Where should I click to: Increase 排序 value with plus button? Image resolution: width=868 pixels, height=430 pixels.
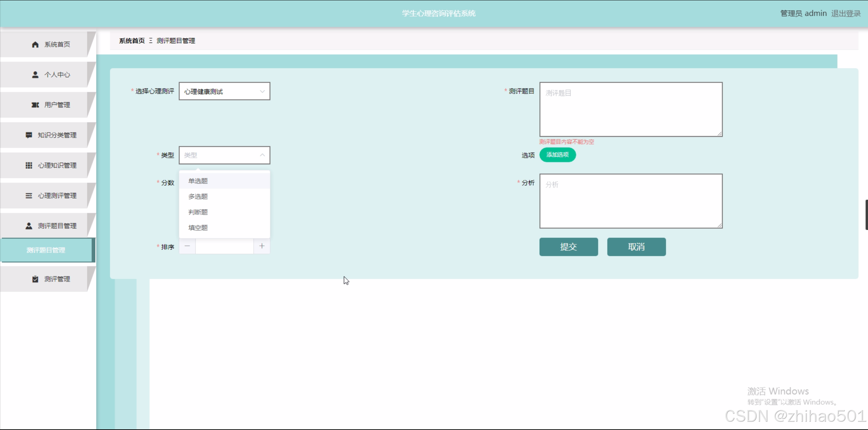pyautogui.click(x=262, y=246)
